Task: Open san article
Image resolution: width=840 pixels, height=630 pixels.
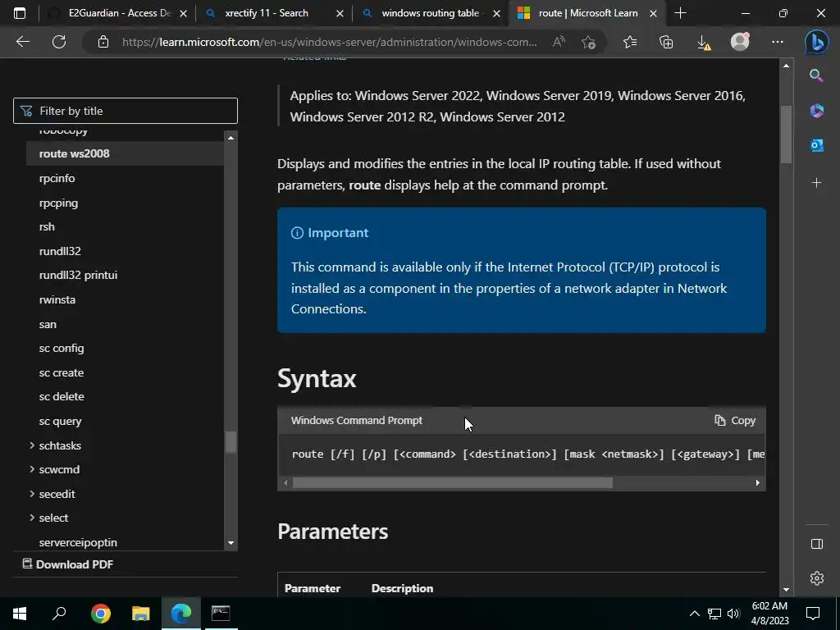Action: pos(48,324)
